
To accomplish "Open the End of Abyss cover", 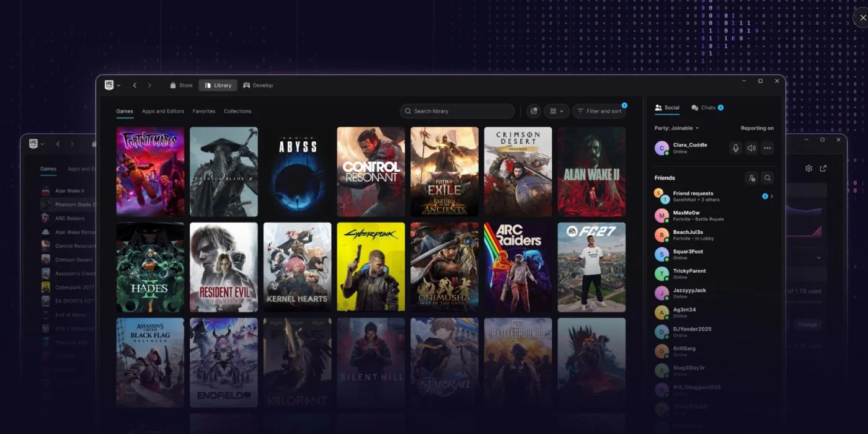I will tap(298, 172).
